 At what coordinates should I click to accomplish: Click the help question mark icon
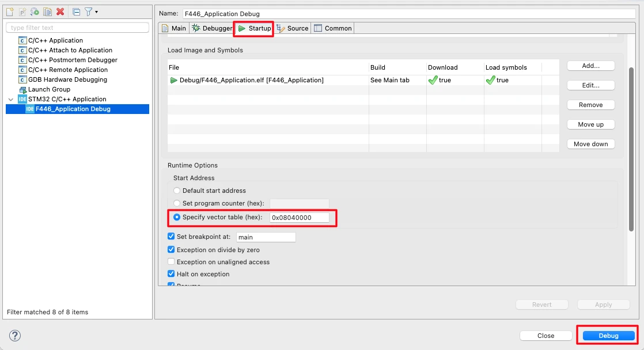tap(14, 336)
